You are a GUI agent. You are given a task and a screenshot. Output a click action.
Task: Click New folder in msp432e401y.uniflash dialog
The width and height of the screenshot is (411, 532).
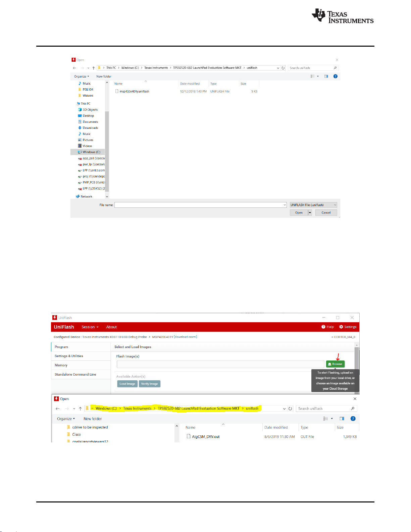(x=104, y=76)
